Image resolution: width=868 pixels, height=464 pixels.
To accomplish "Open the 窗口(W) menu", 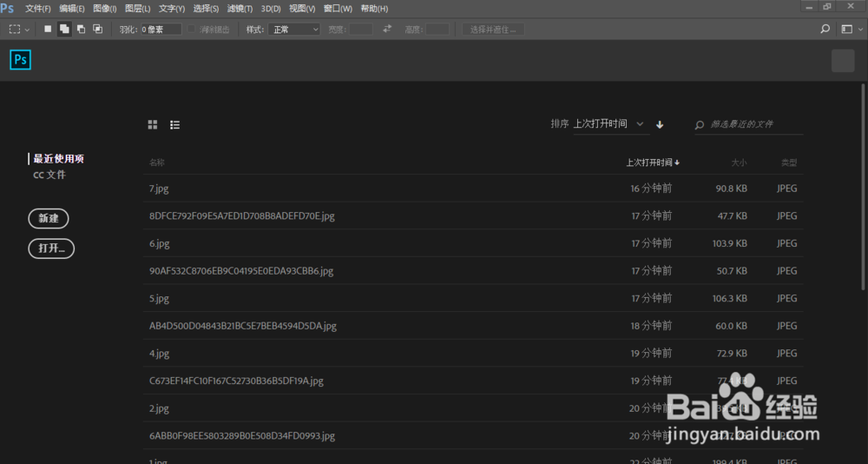I will tap(338, 9).
